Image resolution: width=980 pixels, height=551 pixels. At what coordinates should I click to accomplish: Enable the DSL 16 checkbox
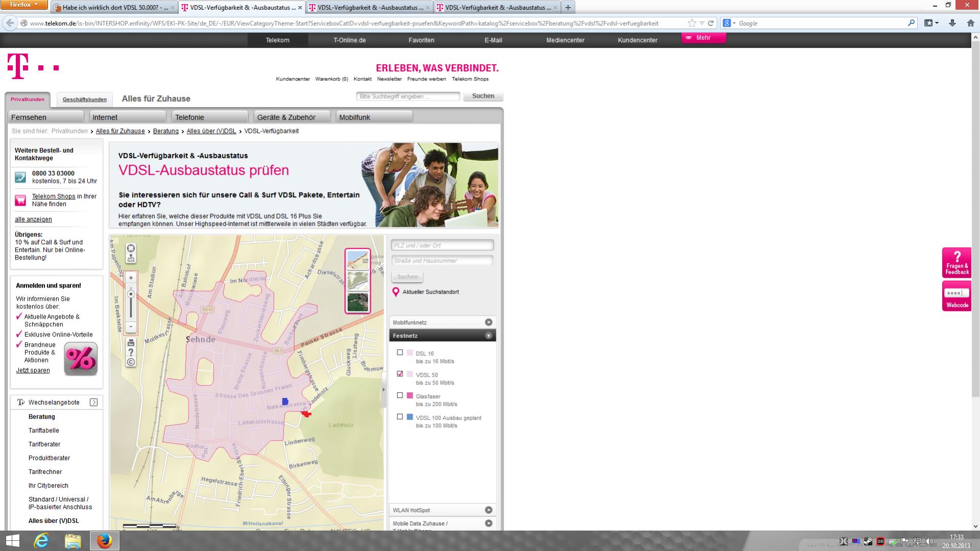point(400,352)
